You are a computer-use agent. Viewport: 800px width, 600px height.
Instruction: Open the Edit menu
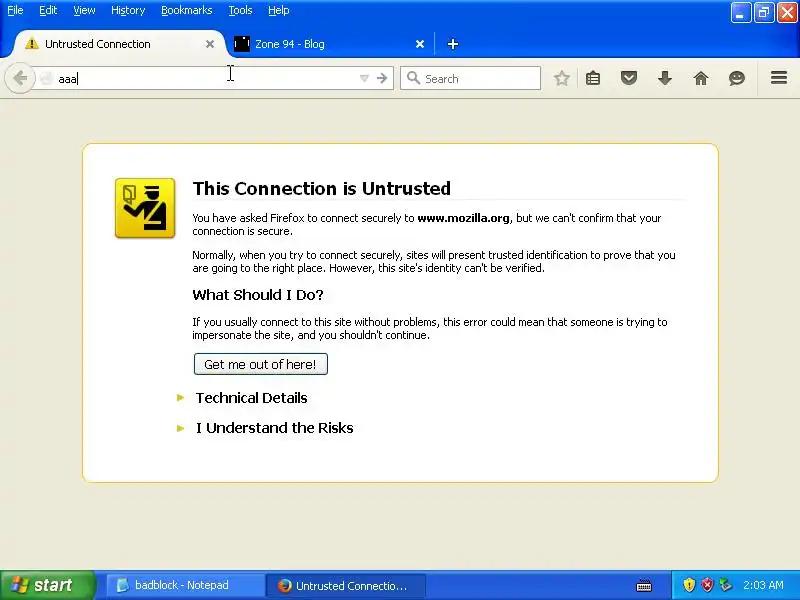tap(48, 10)
